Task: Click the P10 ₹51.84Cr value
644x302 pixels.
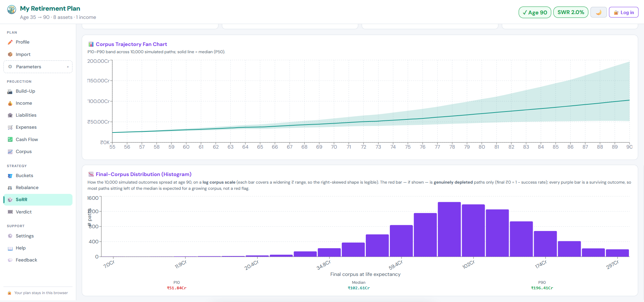Action: click(177, 288)
